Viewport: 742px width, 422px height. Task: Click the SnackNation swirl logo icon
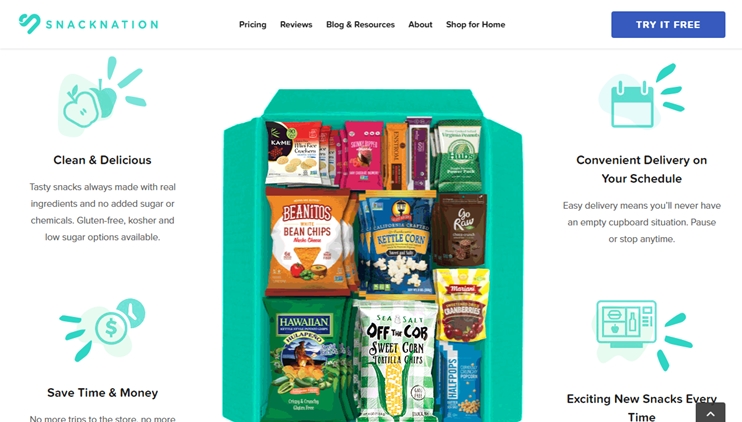(29, 24)
